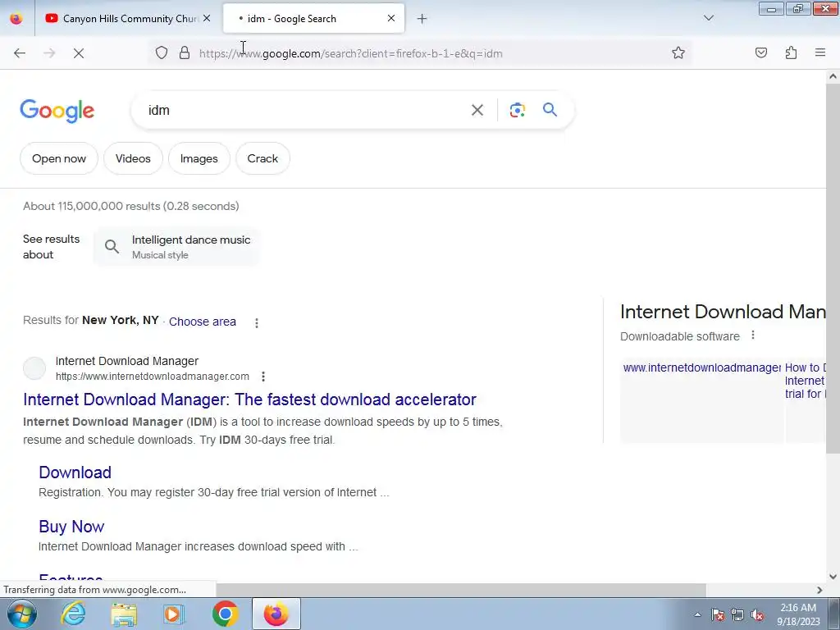Screen dimensions: 840x630
Task: Click the muted volume tray icon
Action: click(757, 614)
